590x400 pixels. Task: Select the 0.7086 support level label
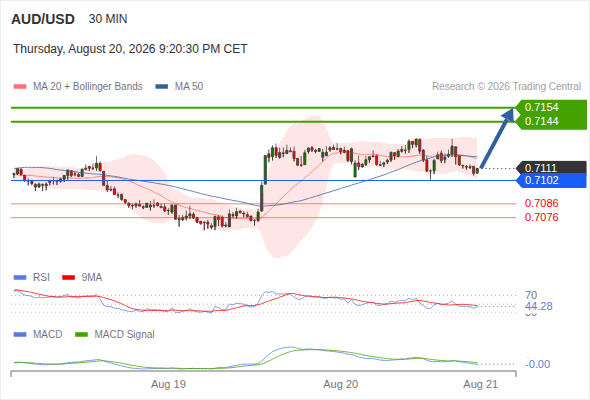click(x=541, y=203)
